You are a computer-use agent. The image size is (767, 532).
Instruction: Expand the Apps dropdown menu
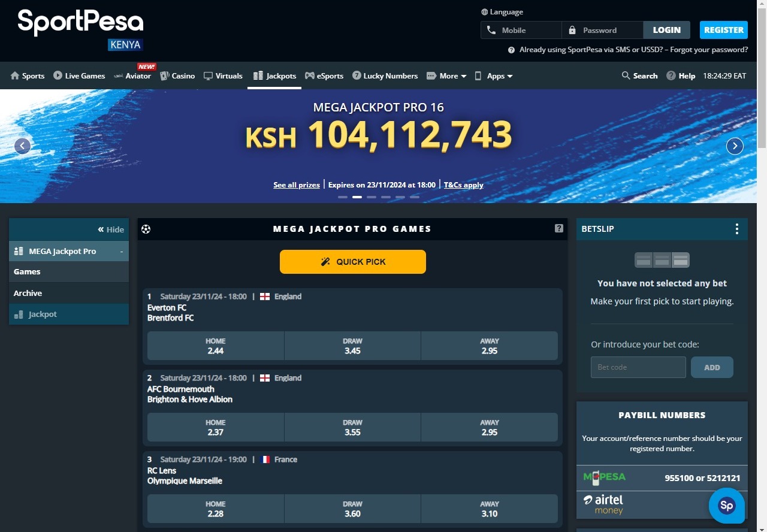(x=494, y=76)
